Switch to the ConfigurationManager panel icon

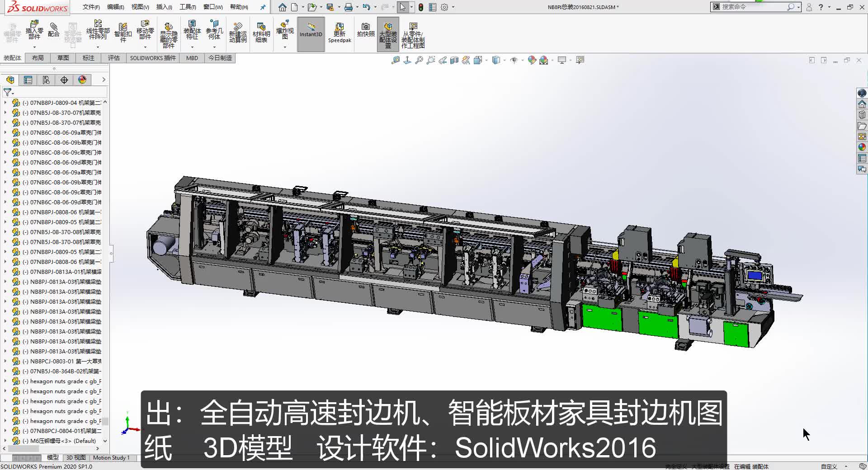click(x=46, y=80)
